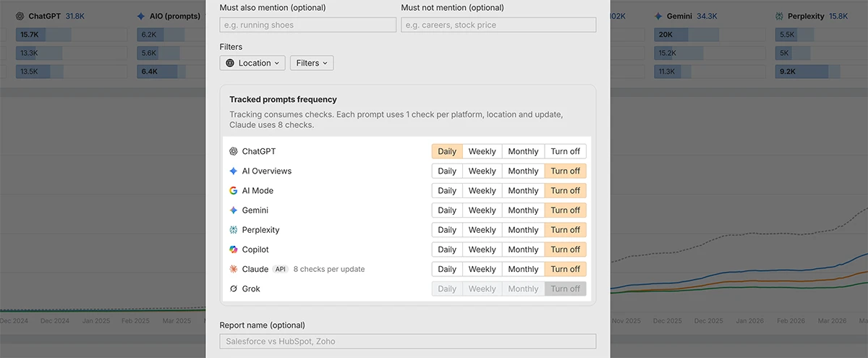Set Perplexity tracking to Monthly
The image size is (868, 358).
523,230
